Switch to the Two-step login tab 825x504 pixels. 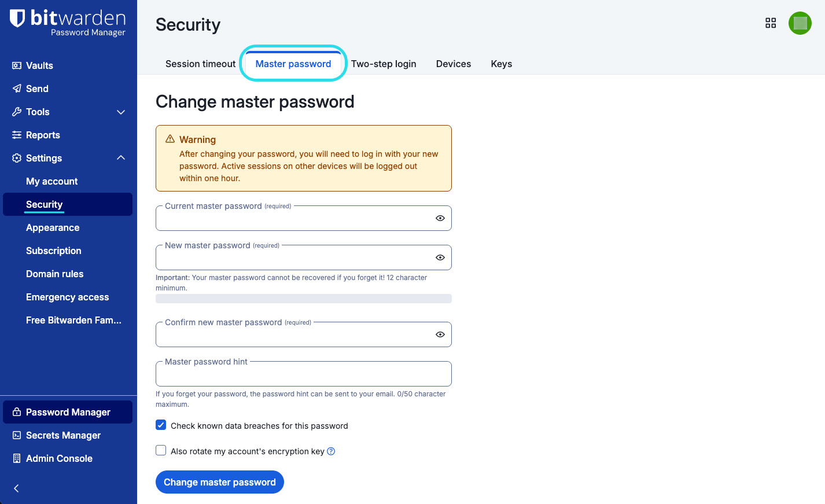coord(384,64)
